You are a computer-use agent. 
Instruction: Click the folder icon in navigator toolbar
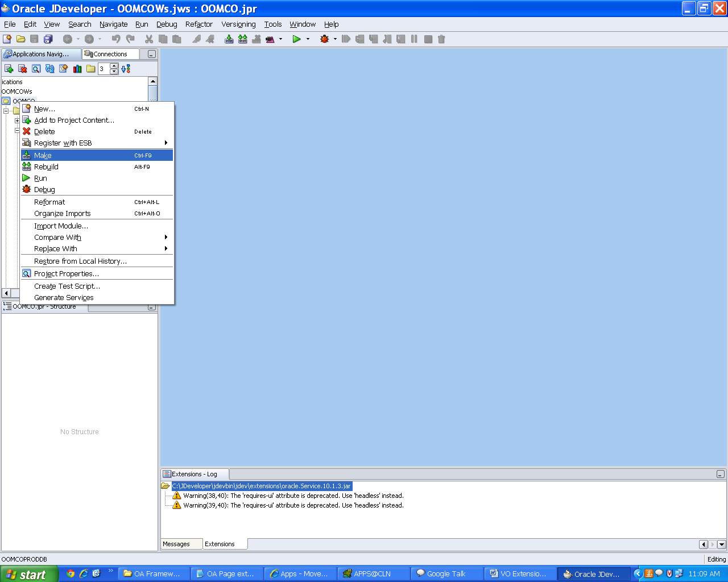click(90, 69)
